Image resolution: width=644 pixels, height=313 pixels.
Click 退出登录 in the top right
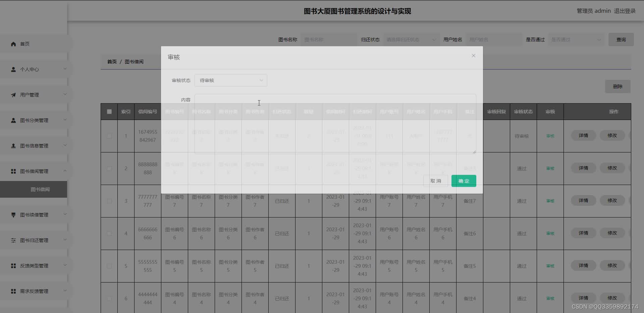pos(625,11)
